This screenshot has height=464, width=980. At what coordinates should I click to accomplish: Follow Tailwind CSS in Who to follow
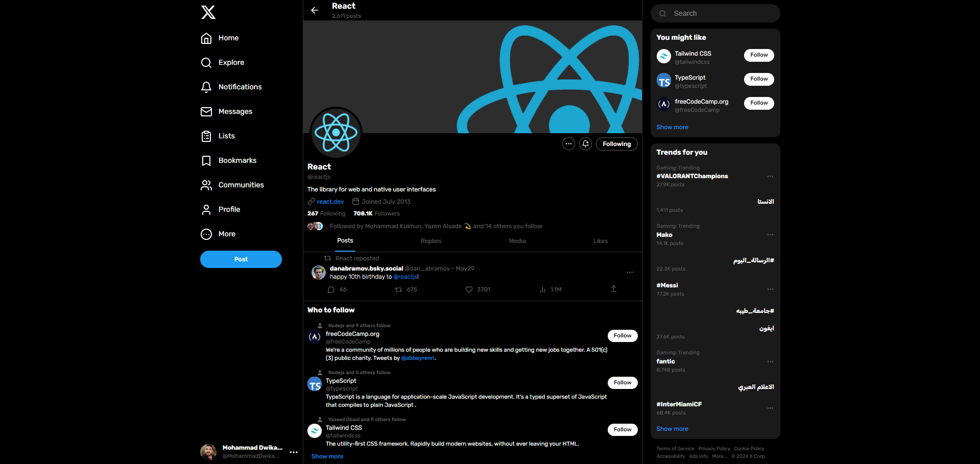click(x=623, y=430)
